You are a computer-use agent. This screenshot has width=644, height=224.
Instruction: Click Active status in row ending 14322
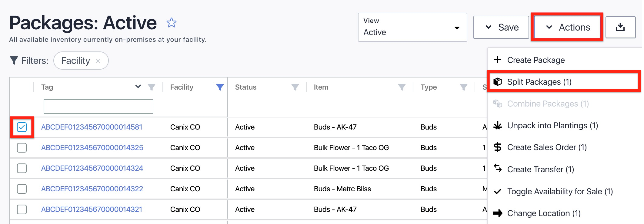click(245, 189)
